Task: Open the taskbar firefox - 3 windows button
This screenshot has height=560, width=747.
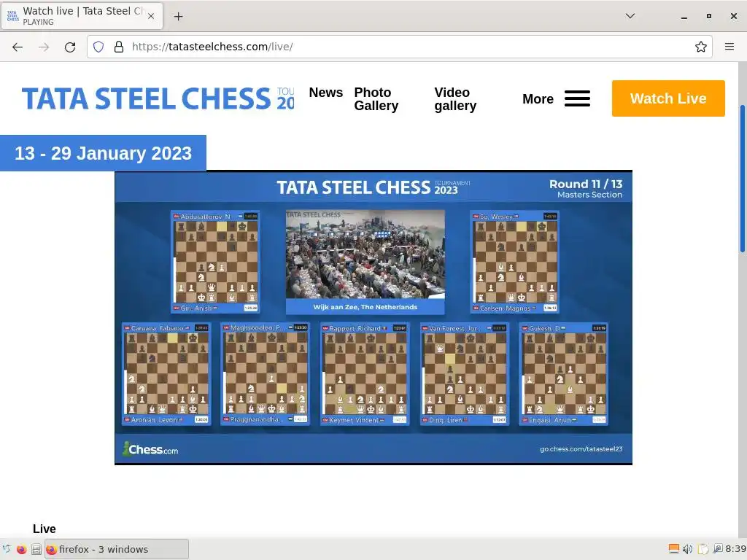Action: click(117, 549)
